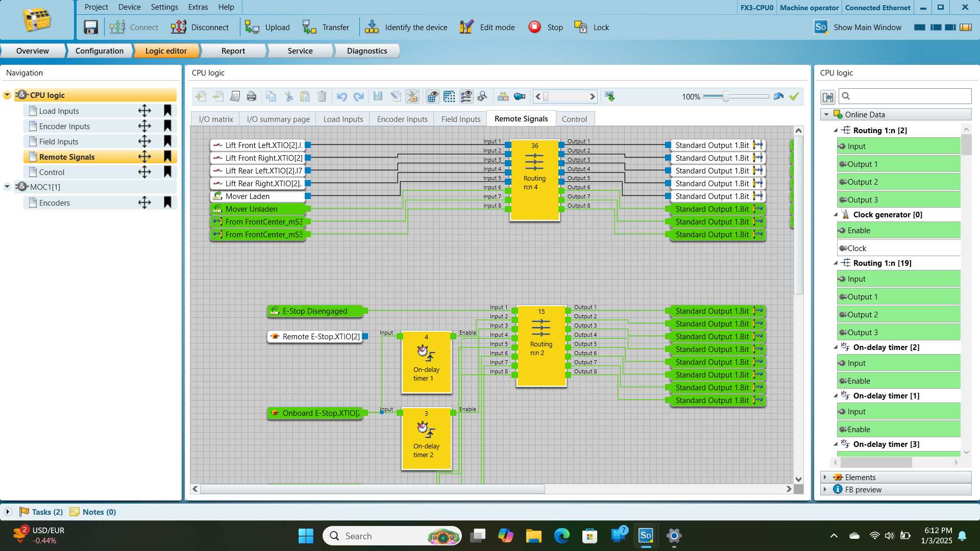980x551 pixels.
Task: Open the Device menu
Action: point(130,7)
